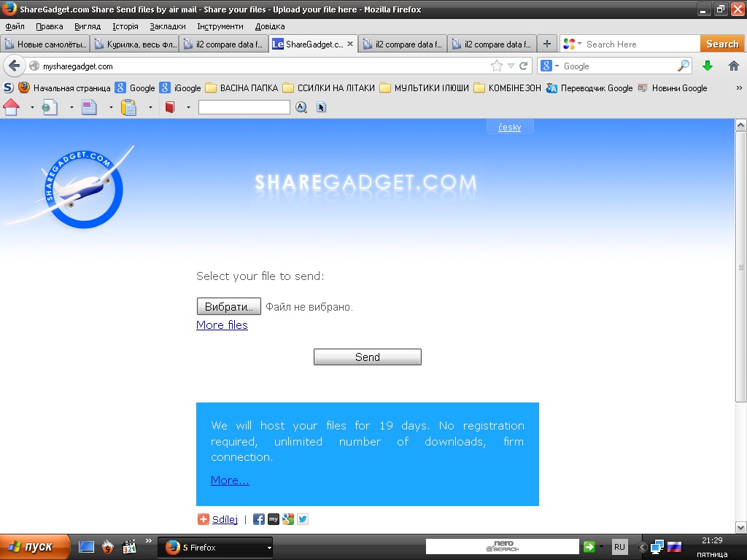747x560 pixels.
Task: Reload the page with the refresh icon
Action: click(523, 66)
